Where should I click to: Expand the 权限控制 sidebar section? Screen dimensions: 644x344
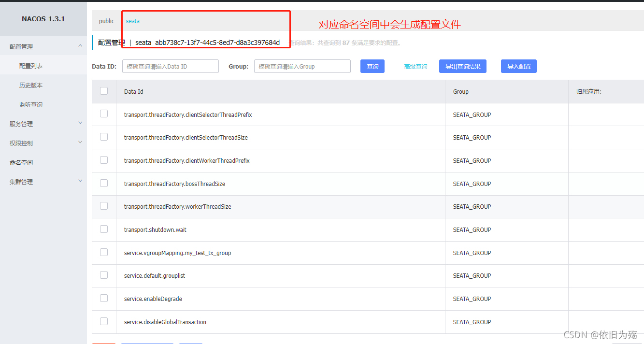click(x=43, y=143)
